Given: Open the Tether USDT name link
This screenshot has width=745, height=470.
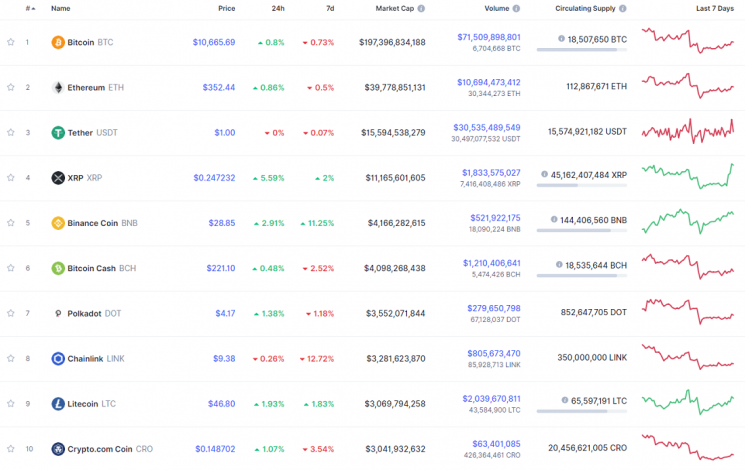Looking at the screenshot, I should (92, 133).
